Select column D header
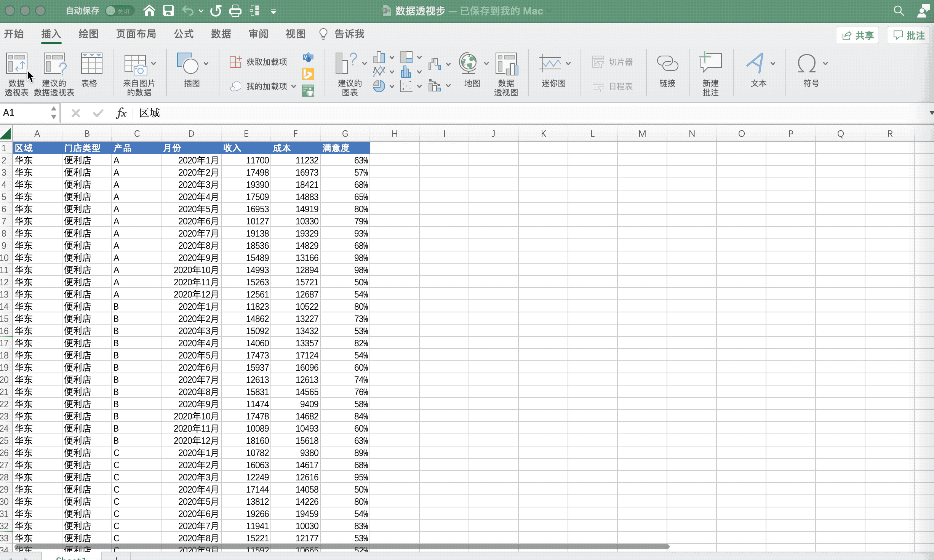This screenshot has width=934, height=560. (x=191, y=134)
